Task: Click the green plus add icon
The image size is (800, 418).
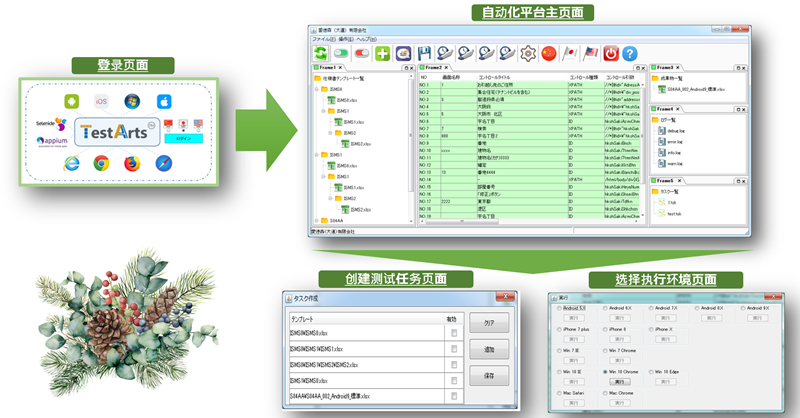Action: tap(381, 52)
